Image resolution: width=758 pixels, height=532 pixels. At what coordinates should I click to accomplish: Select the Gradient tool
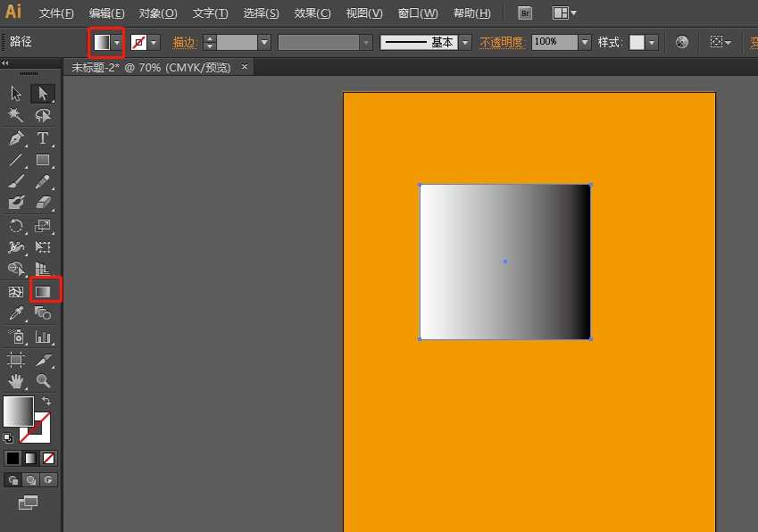click(43, 290)
